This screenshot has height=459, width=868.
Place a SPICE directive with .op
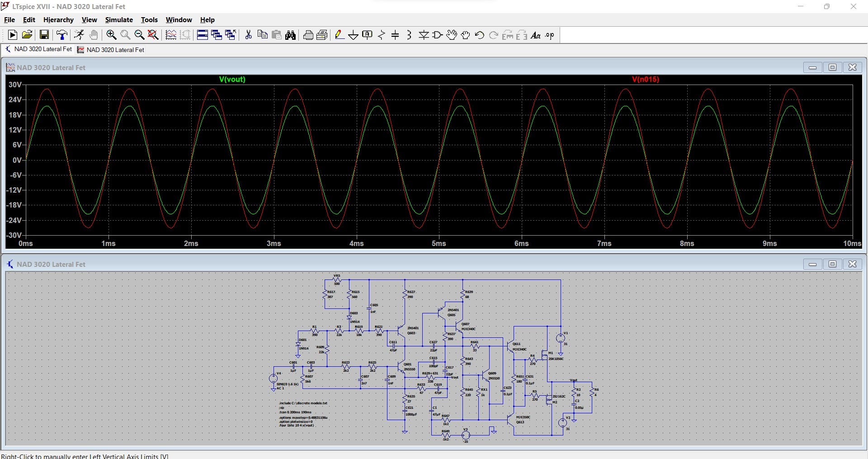pos(550,35)
